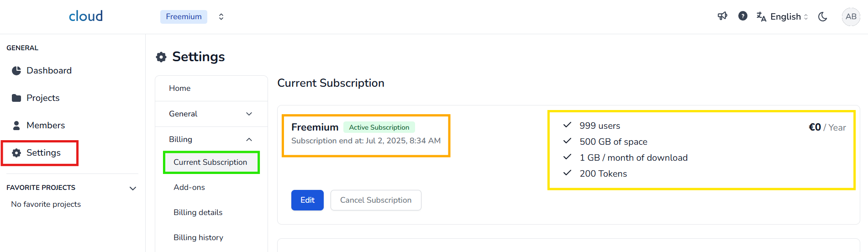Click the announcements megaphone icon

pos(722,16)
